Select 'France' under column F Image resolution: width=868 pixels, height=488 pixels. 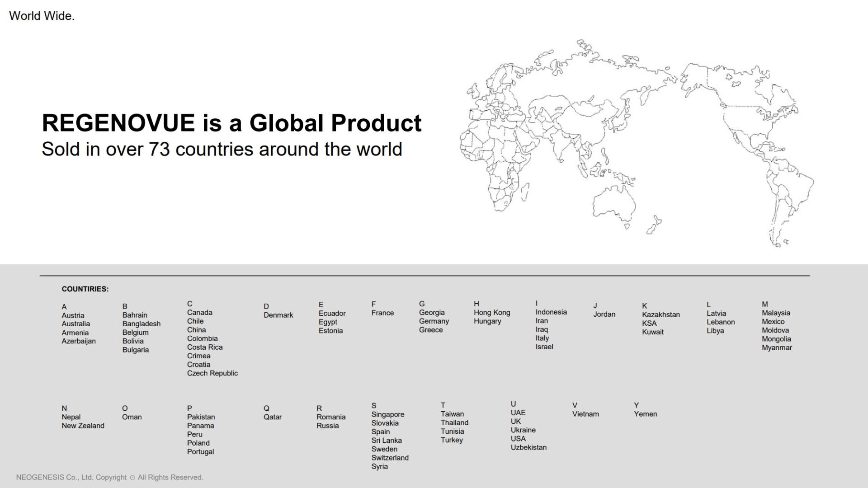point(383,313)
